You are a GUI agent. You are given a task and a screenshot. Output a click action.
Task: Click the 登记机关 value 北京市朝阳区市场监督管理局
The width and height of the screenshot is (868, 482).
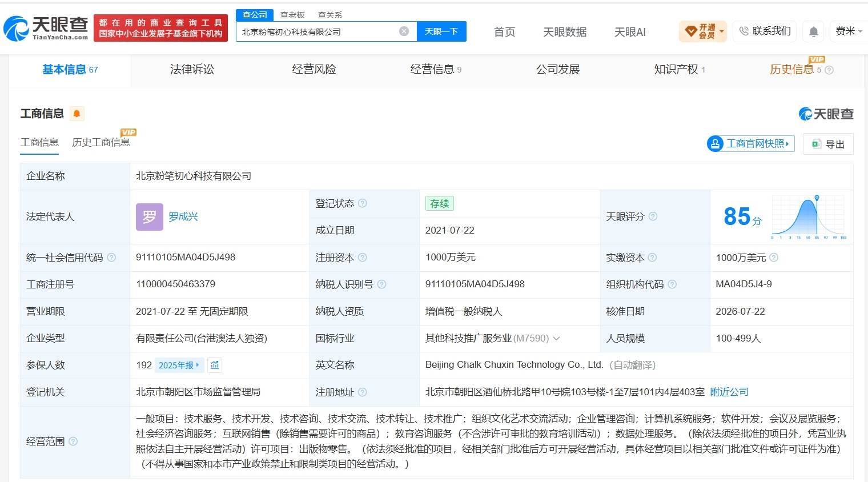[x=198, y=392]
